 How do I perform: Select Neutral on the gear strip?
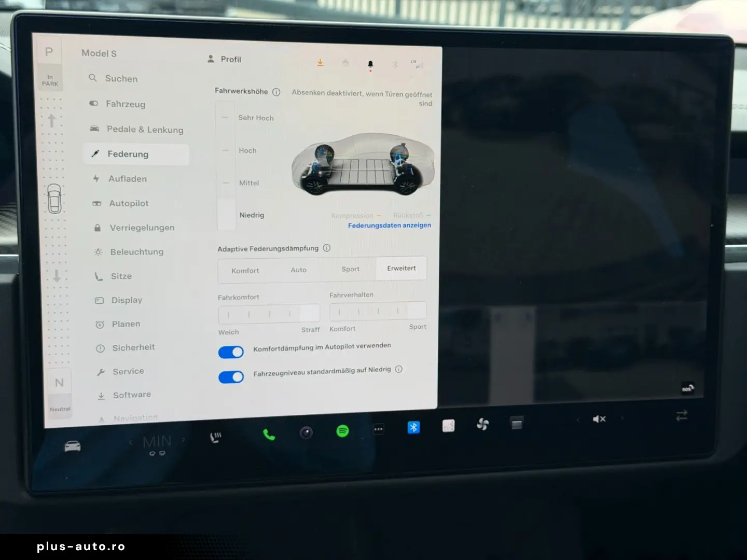coord(59,383)
